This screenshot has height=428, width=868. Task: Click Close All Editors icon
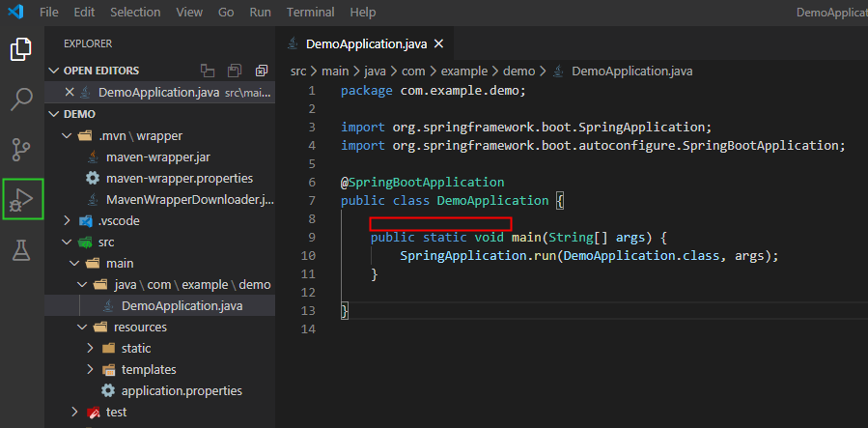click(x=262, y=71)
